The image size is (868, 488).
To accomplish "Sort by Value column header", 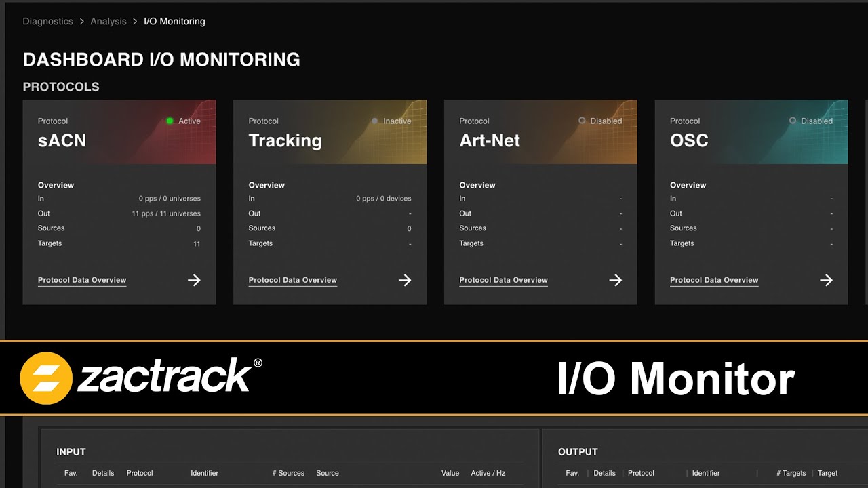I will click(x=450, y=473).
